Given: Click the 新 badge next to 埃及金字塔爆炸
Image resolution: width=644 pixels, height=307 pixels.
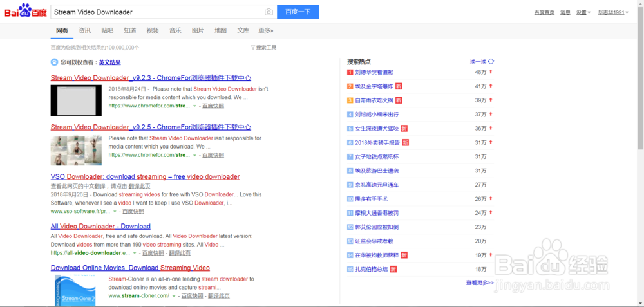Looking at the screenshot, I should click(x=399, y=86).
